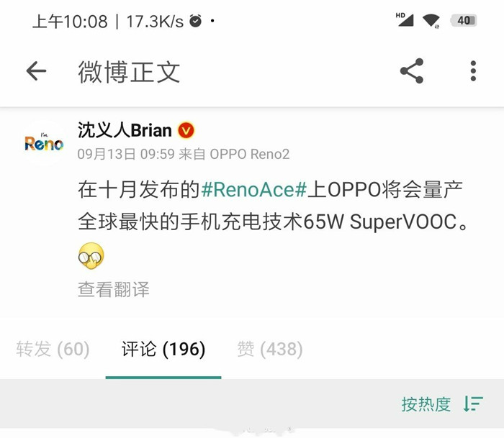The width and height of the screenshot is (504, 438).
Task: Tap the alarm clock status icon
Action: [x=196, y=21]
